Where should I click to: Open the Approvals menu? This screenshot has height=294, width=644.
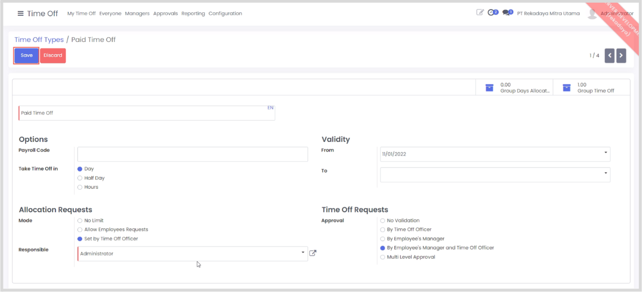click(165, 13)
